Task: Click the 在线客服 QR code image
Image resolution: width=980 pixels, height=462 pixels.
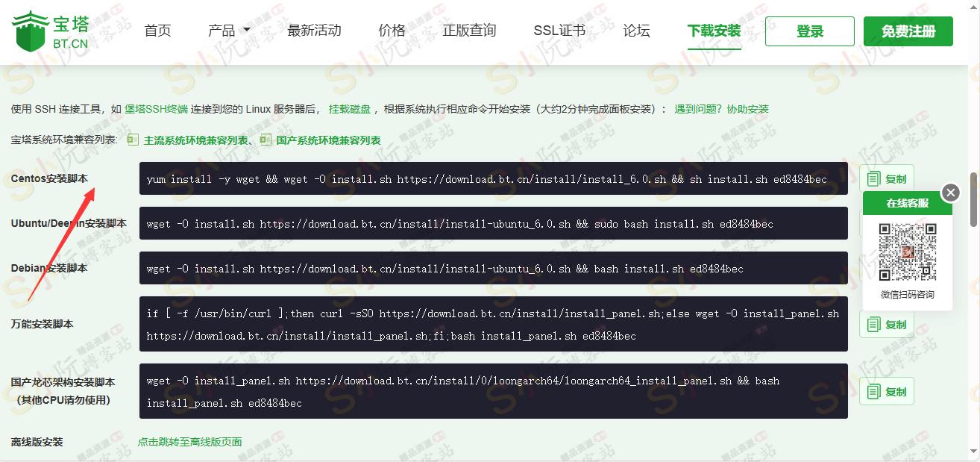Action: (907, 252)
